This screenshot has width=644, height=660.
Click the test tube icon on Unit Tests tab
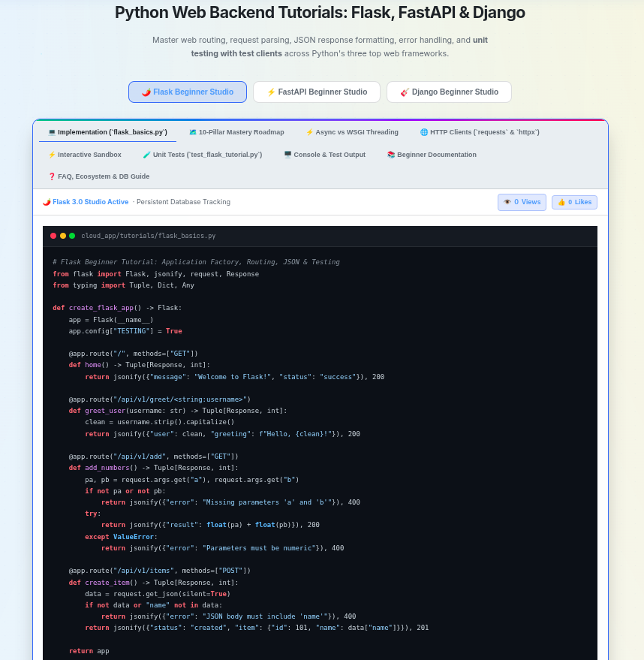[x=147, y=155]
